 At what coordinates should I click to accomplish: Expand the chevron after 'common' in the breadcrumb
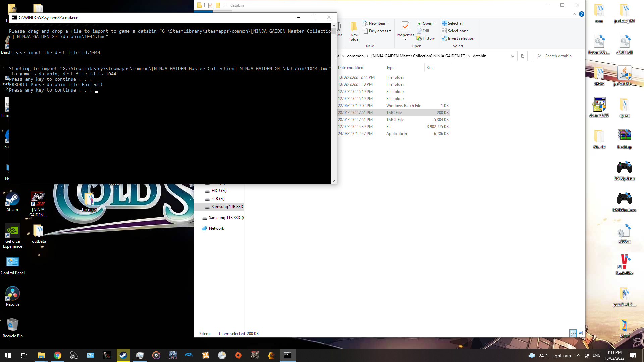[367, 56]
